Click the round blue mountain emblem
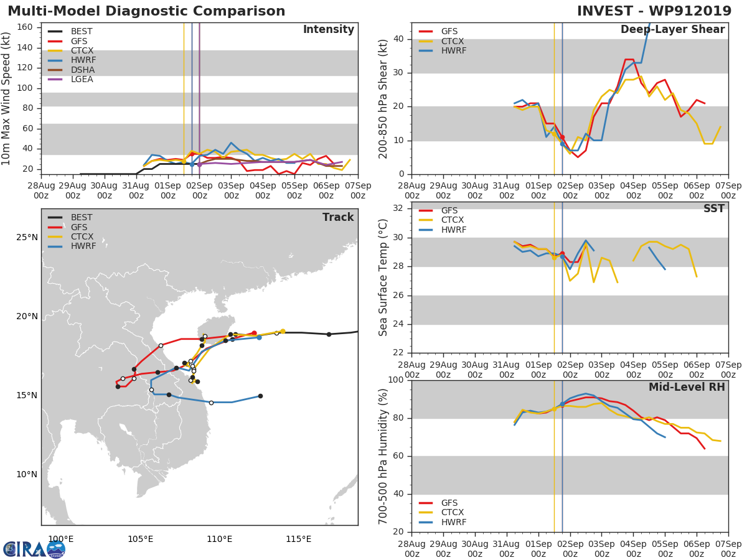The width and height of the screenshot is (747, 560). (x=56, y=549)
